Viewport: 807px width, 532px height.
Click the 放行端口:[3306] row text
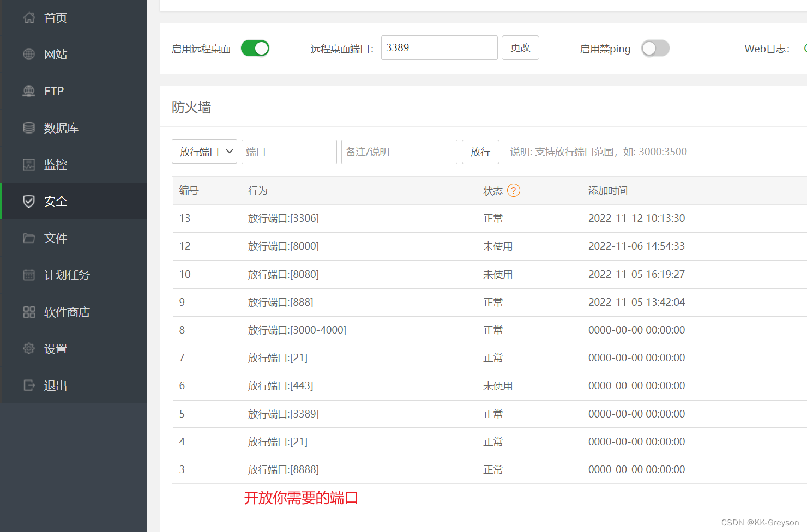[x=284, y=218]
